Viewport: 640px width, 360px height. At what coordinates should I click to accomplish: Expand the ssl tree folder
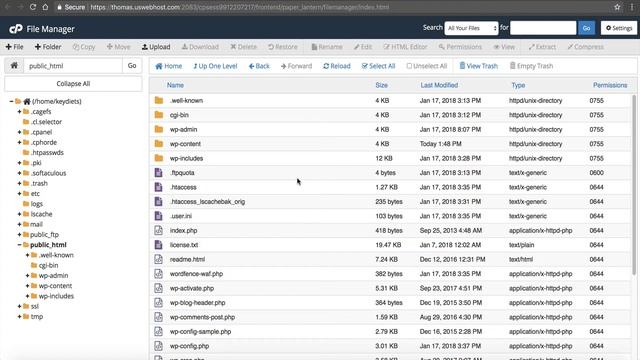(19, 306)
